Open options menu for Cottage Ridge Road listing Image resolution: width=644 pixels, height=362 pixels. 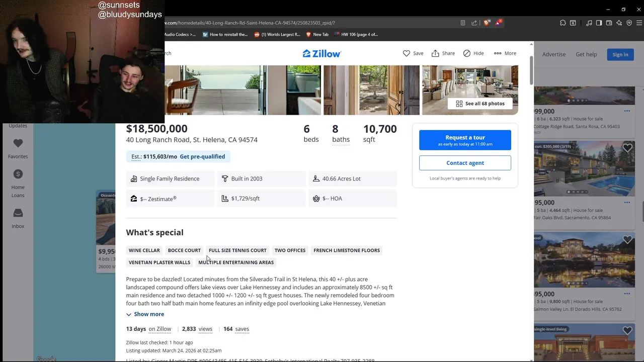click(x=627, y=111)
